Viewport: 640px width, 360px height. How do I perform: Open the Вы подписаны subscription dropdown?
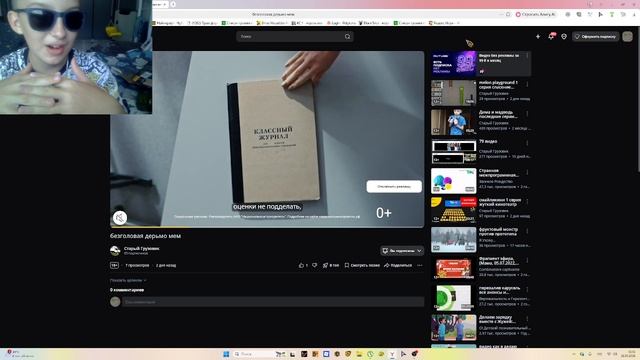(x=402, y=251)
